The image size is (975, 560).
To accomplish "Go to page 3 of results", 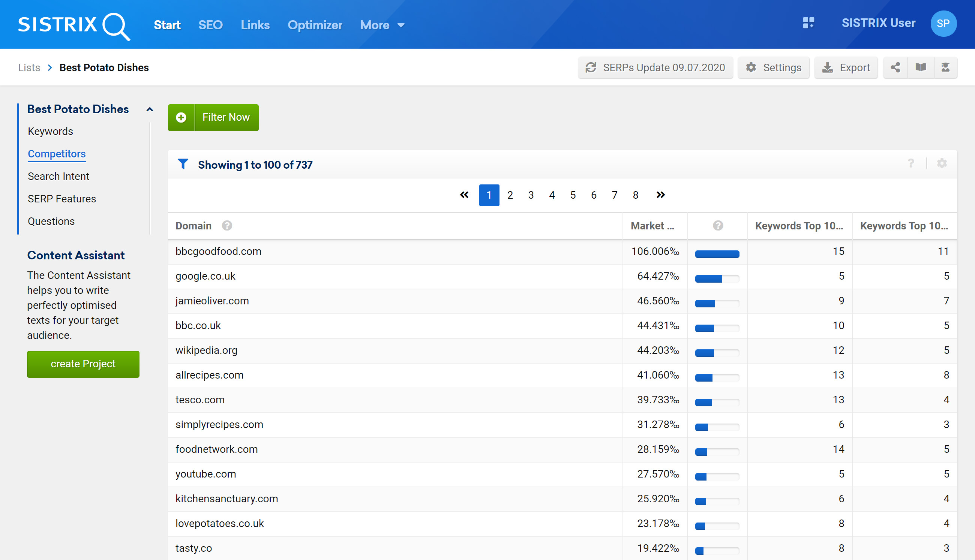I will coord(531,195).
